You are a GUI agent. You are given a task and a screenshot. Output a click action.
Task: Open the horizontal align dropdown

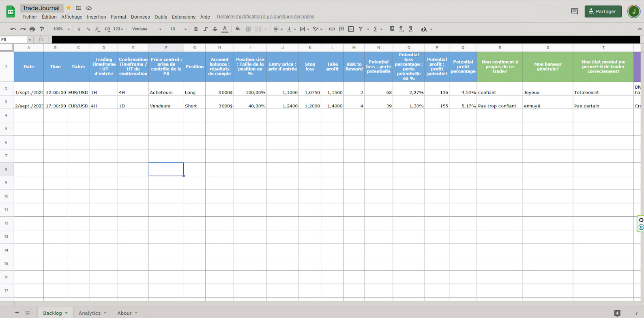coord(278,29)
